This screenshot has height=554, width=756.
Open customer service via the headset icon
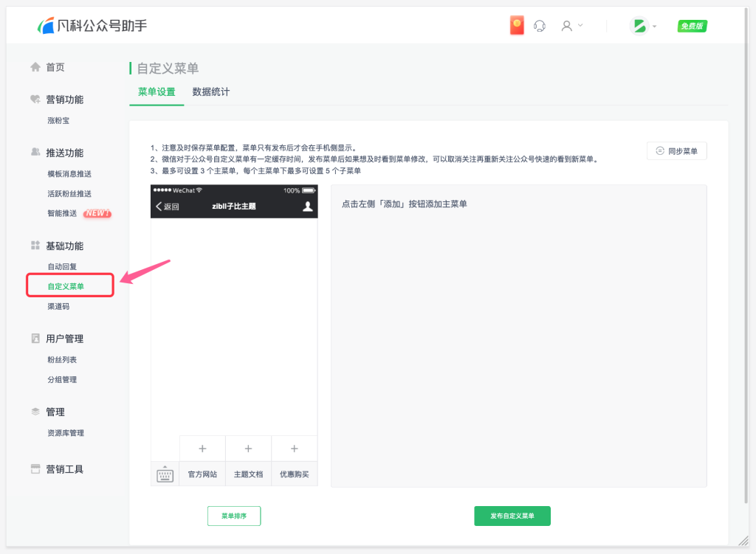540,24
